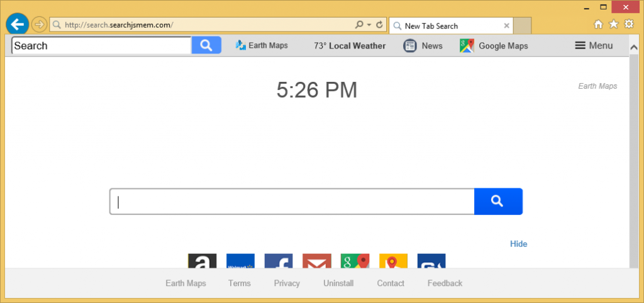This screenshot has width=644, height=303.
Task: Open the hamburger Menu
Action: (x=594, y=45)
